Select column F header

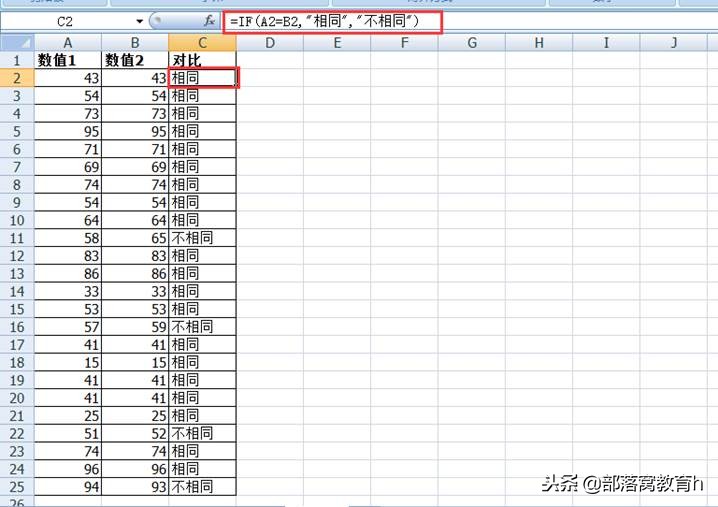(404, 43)
